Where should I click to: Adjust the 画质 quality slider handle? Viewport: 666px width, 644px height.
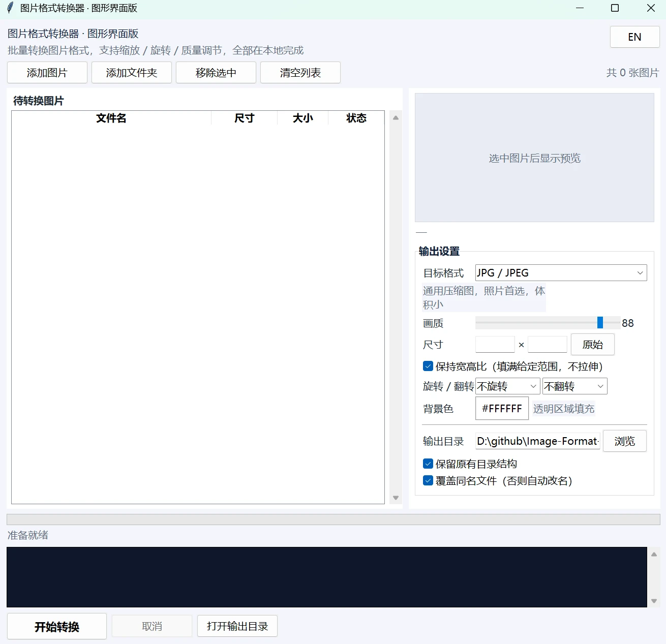[x=600, y=323]
